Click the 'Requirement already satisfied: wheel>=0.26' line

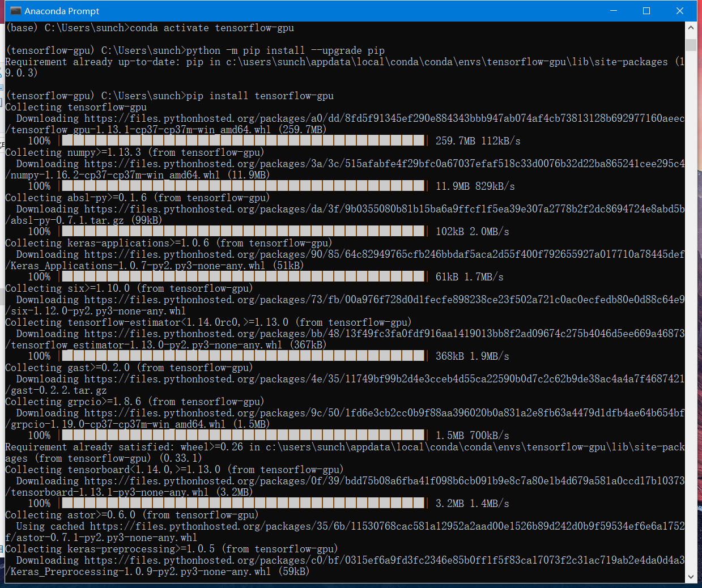(345, 447)
